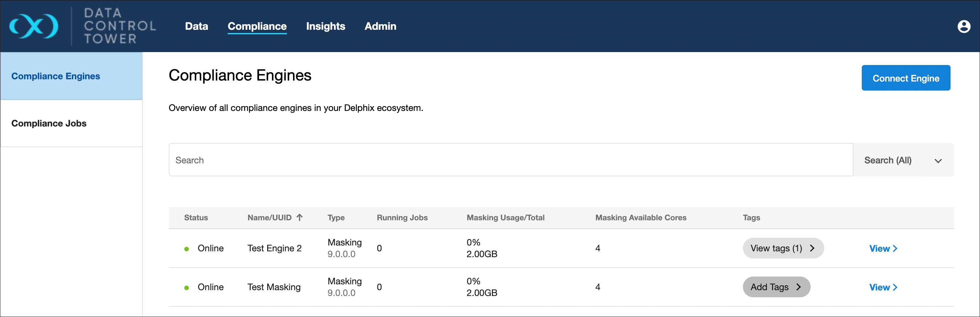
Task: Click chevron arrow on View tags (1)
Action: [x=812, y=248]
